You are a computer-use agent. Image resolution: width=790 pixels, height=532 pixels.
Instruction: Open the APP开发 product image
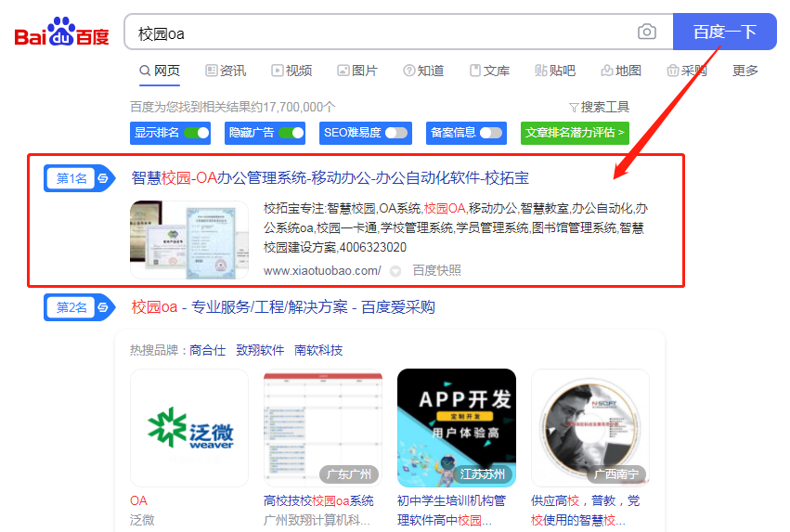pos(457,428)
